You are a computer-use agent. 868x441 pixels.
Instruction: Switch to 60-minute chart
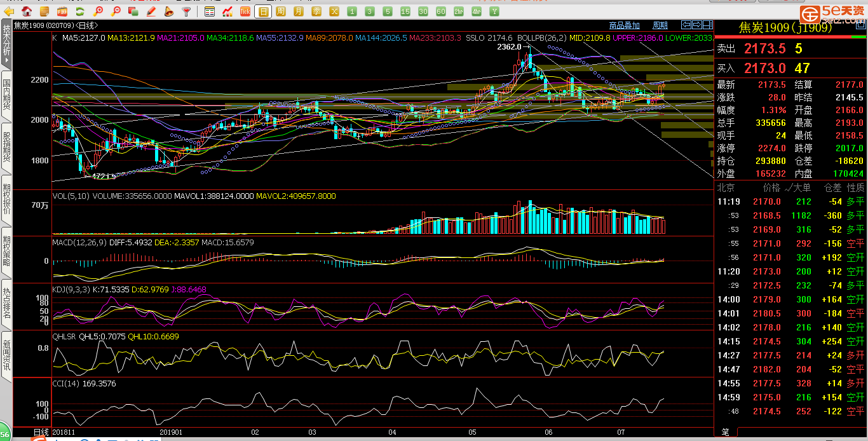[441, 11]
